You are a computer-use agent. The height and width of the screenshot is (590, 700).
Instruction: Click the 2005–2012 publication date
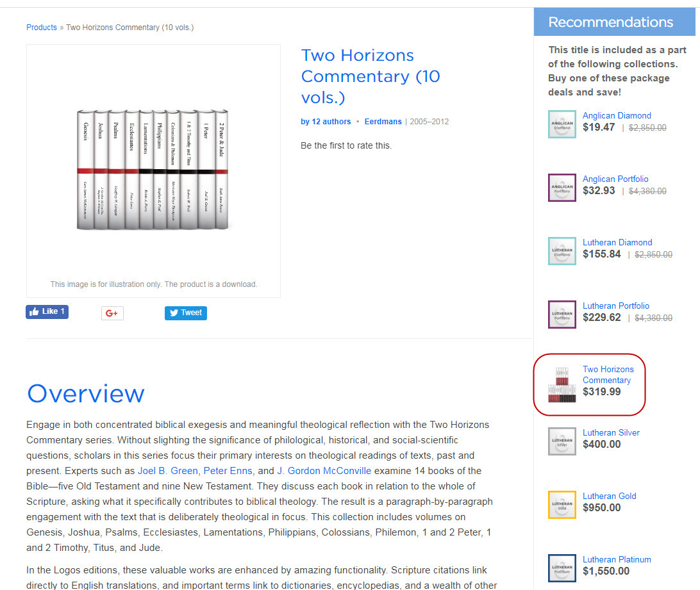[x=429, y=121]
